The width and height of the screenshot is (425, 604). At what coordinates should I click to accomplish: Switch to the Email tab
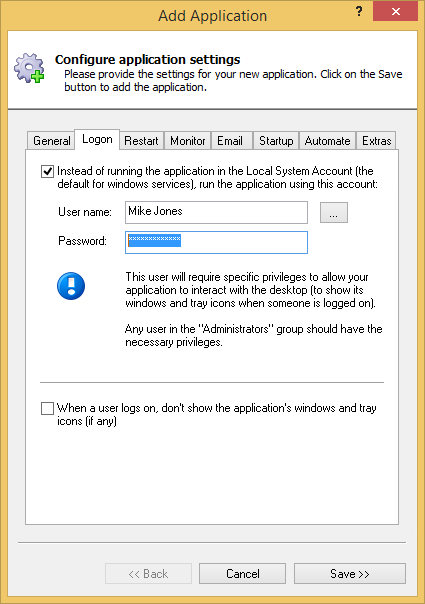pos(230,141)
